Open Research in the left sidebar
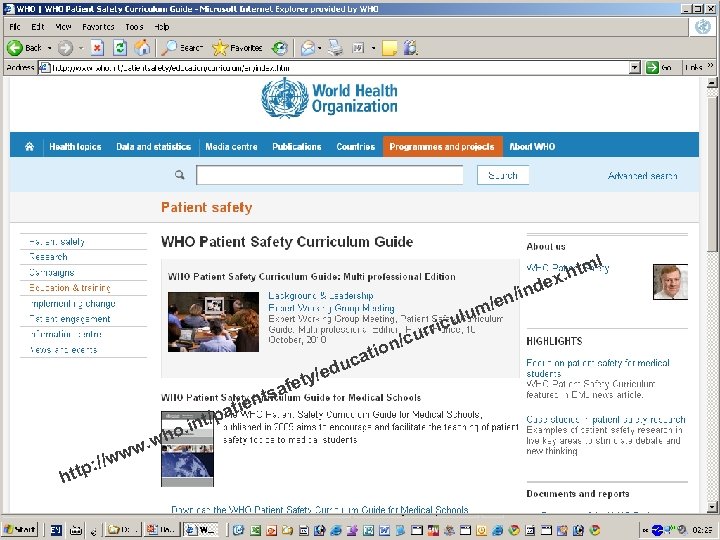The width and height of the screenshot is (720, 540). [x=48, y=257]
